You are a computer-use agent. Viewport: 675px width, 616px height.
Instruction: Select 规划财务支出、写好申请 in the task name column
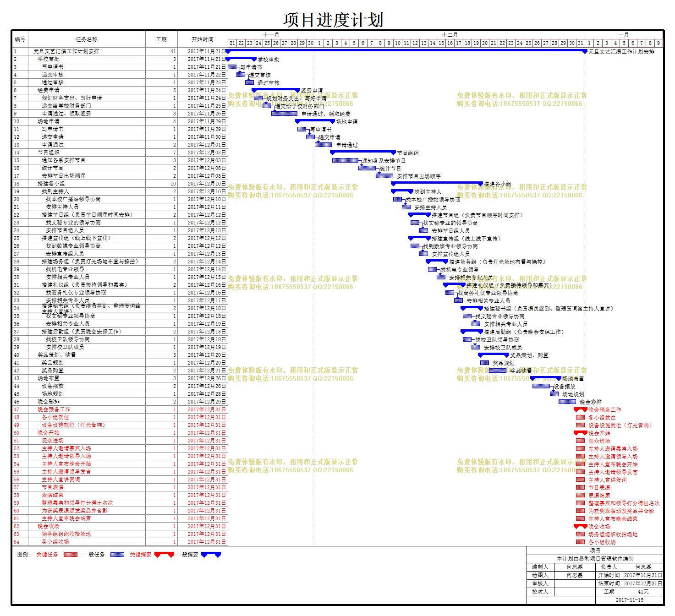[x=72, y=98]
